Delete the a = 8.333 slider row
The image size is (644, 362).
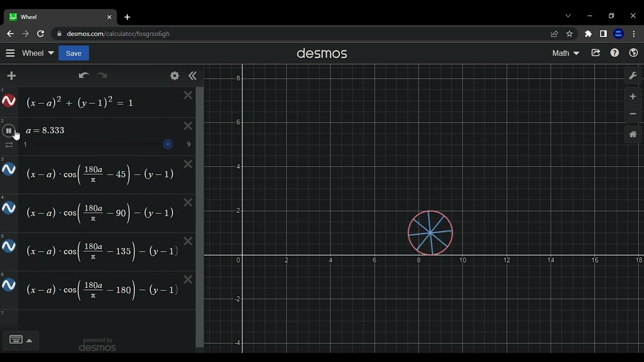188,126
